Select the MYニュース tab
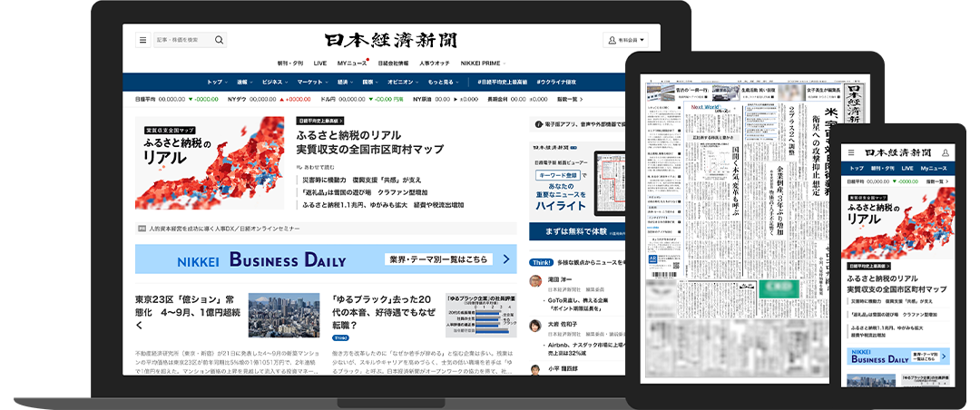980x410 pixels. [352, 63]
